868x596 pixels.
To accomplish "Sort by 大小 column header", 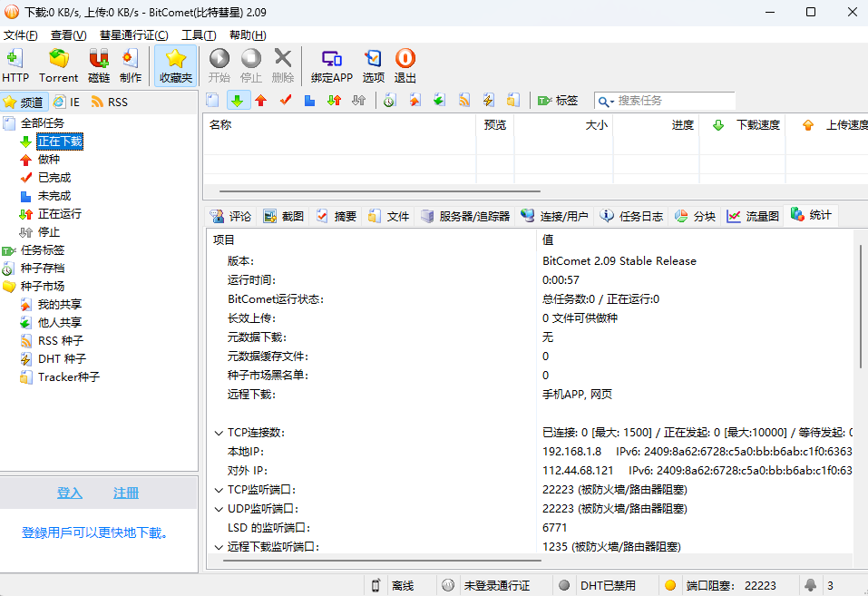I will tap(563, 125).
